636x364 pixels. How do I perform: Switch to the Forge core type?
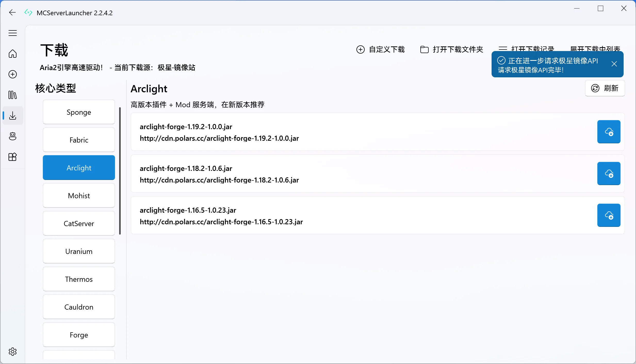click(79, 335)
